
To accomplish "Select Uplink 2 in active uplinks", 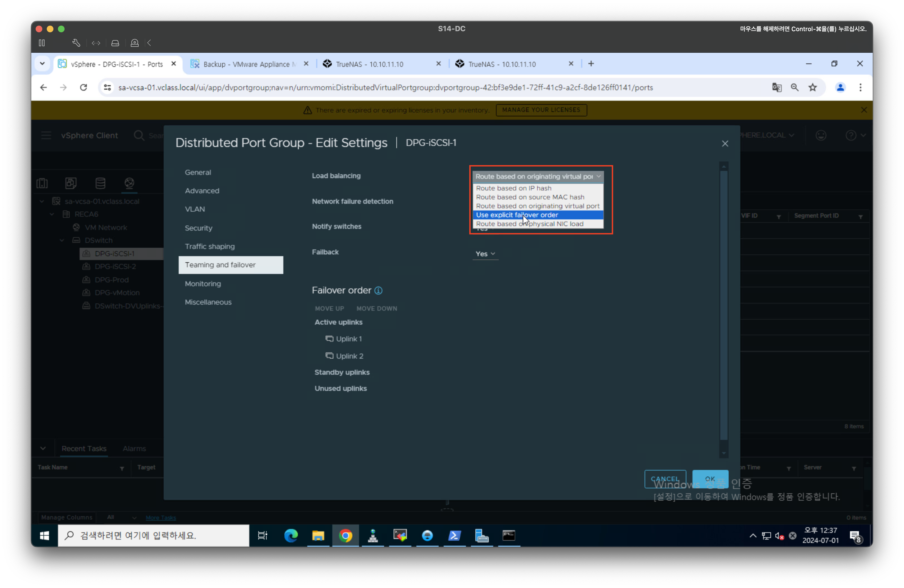I will click(x=349, y=356).
